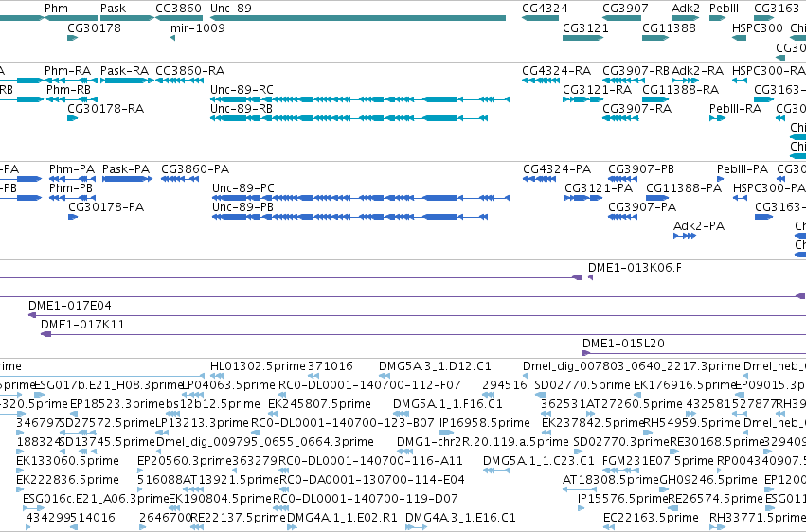Click the EK133060.5prime EST label
This screenshot has height=532, width=806.
click(67, 461)
